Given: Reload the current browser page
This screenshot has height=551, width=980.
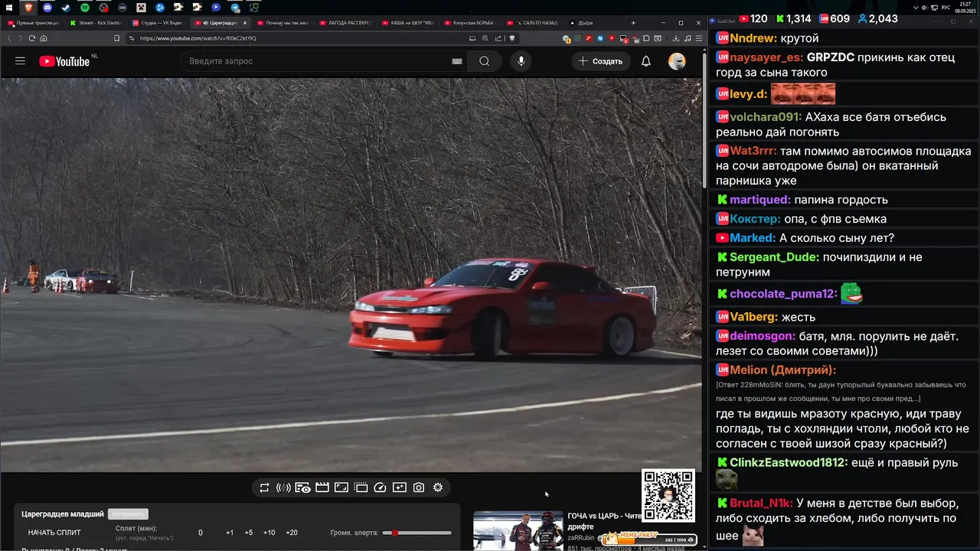Looking at the screenshot, I should coord(31,38).
